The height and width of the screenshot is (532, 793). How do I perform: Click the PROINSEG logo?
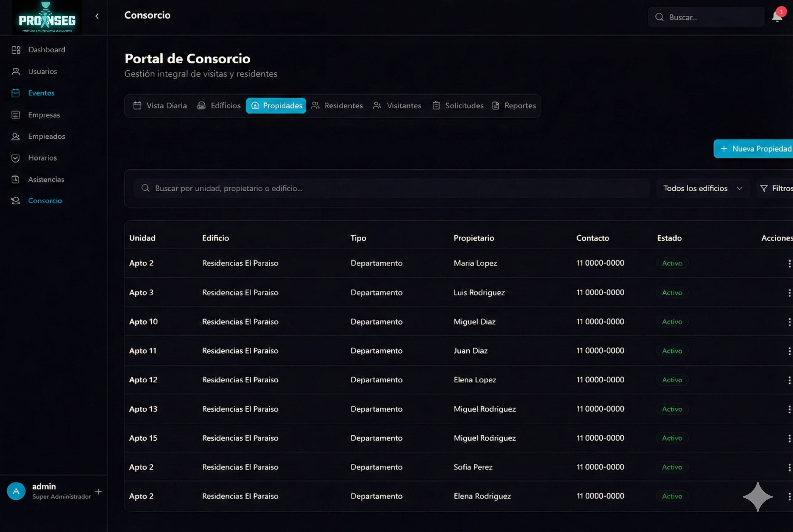[x=47, y=18]
